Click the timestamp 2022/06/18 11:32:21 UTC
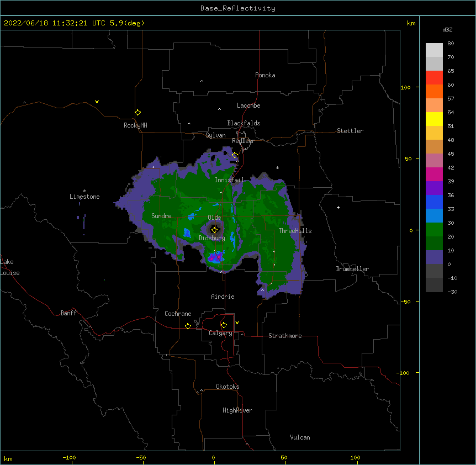The height and width of the screenshot is (465, 476). point(54,23)
